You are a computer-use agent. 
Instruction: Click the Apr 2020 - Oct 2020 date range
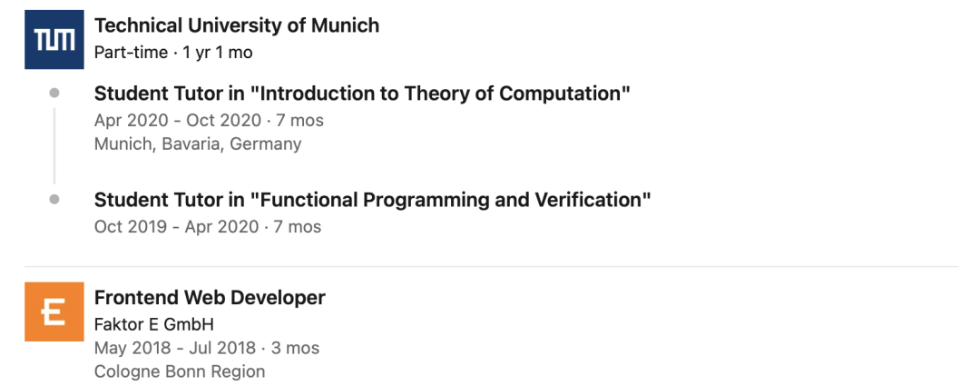click(178, 120)
